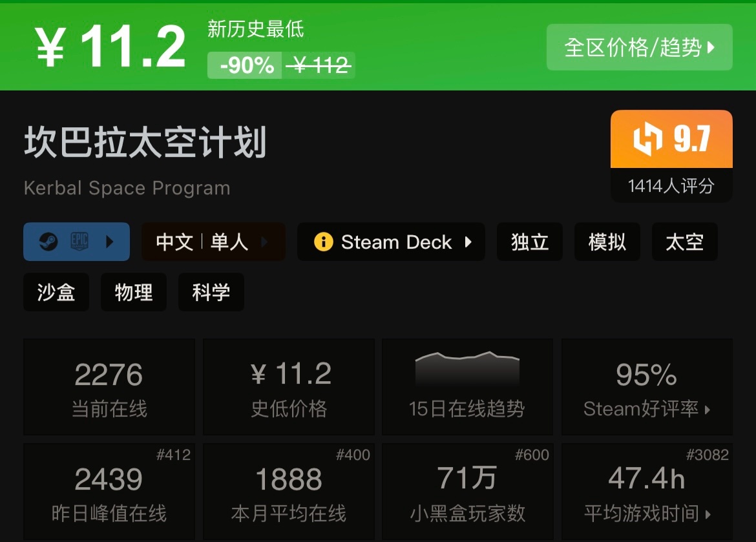Click the Steam platform icon

coord(48,242)
